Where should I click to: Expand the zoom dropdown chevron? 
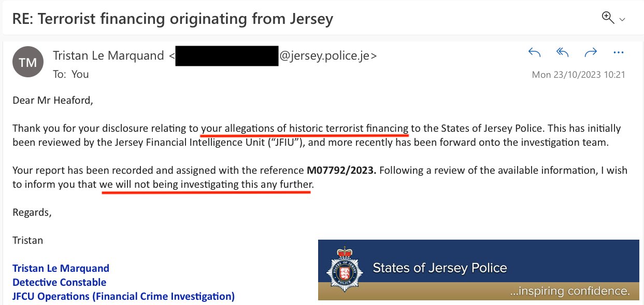622,20
